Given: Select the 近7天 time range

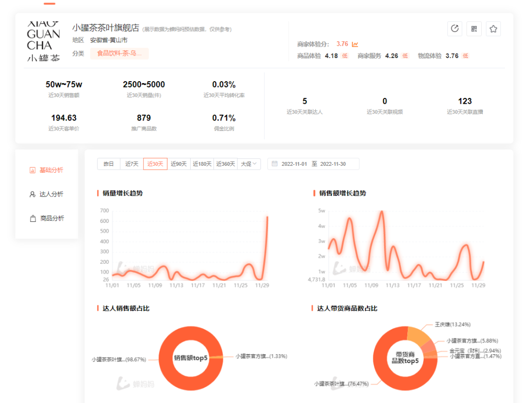Looking at the screenshot, I should pyautogui.click(x=132, y=164).
